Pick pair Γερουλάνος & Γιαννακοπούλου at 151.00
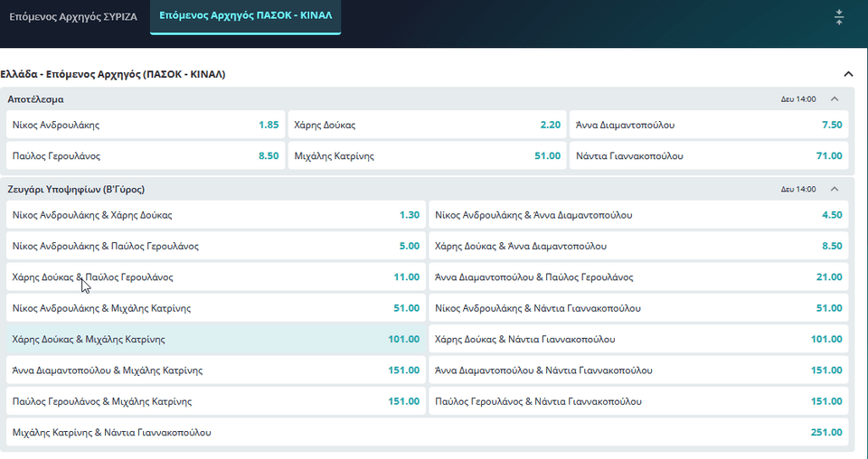The width and height of the screenshot is (868, 459). pyautogui.click(x=638, y=401)
